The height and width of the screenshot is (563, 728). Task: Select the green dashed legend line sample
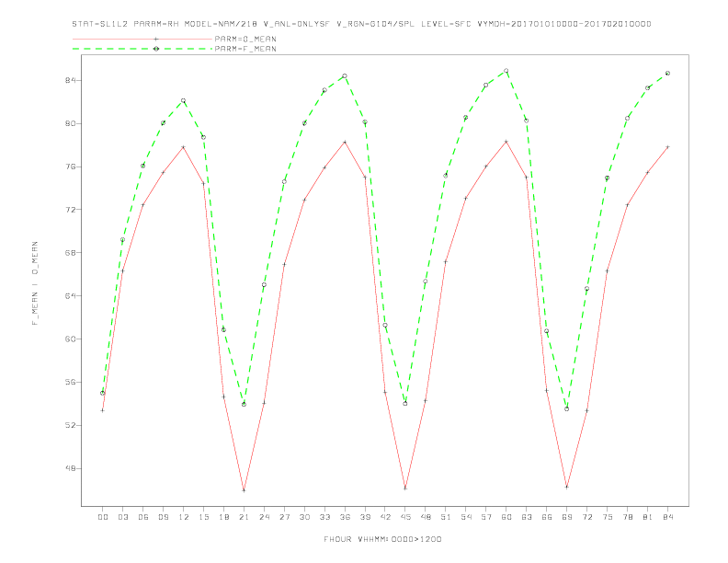pyautogui.click(x=142, y=49)
